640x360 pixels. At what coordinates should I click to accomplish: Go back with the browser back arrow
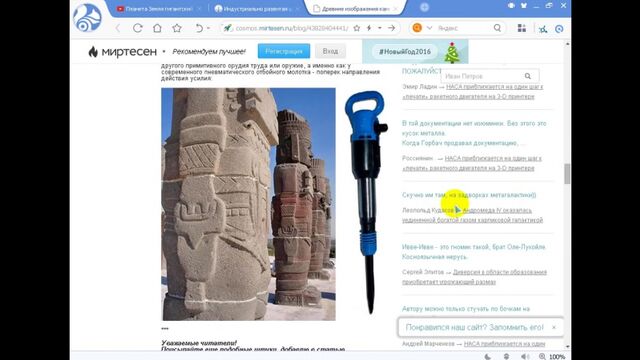118,28
